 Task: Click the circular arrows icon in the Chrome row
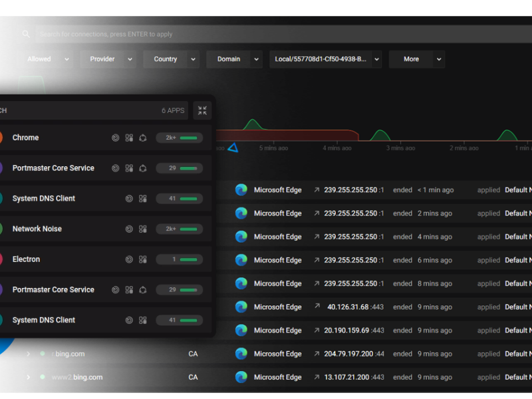pos(143,138)
